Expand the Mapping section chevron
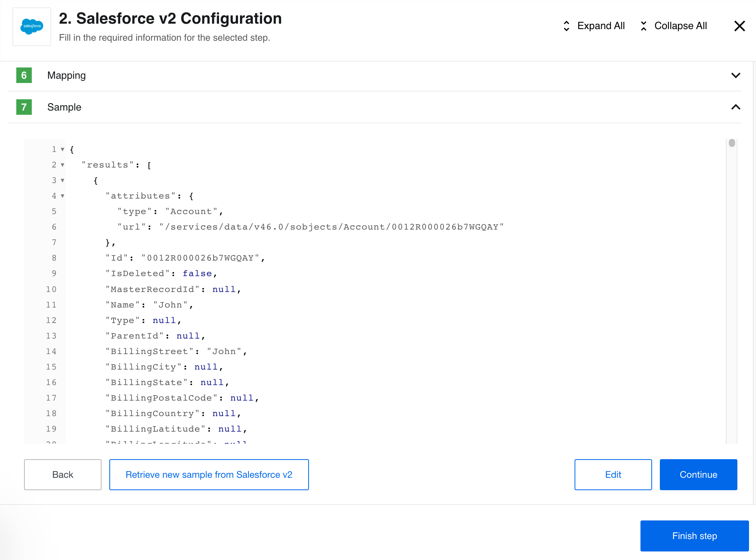Screen dimensions: 756x560 735,75
